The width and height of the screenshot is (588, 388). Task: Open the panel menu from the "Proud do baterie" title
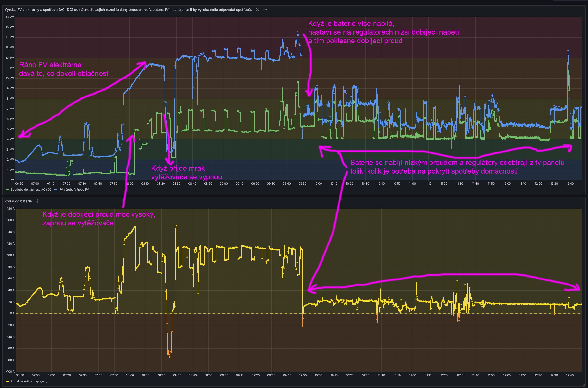[x=18, y=201]
